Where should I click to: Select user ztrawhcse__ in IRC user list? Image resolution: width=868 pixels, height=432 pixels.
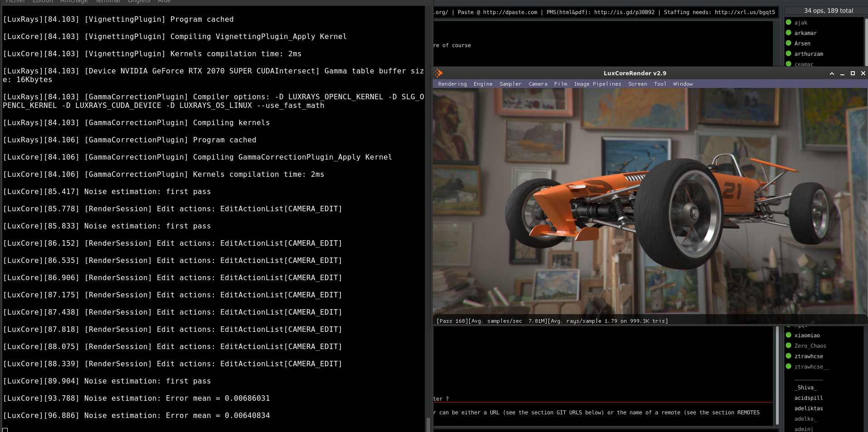pos(812,367)
